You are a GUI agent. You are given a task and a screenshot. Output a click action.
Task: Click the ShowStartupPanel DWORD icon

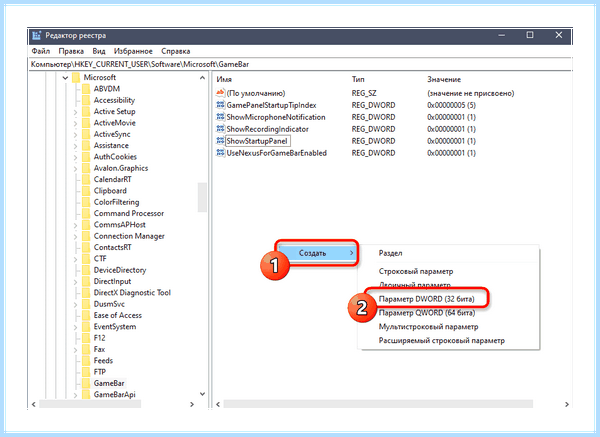tap(220, 141)
